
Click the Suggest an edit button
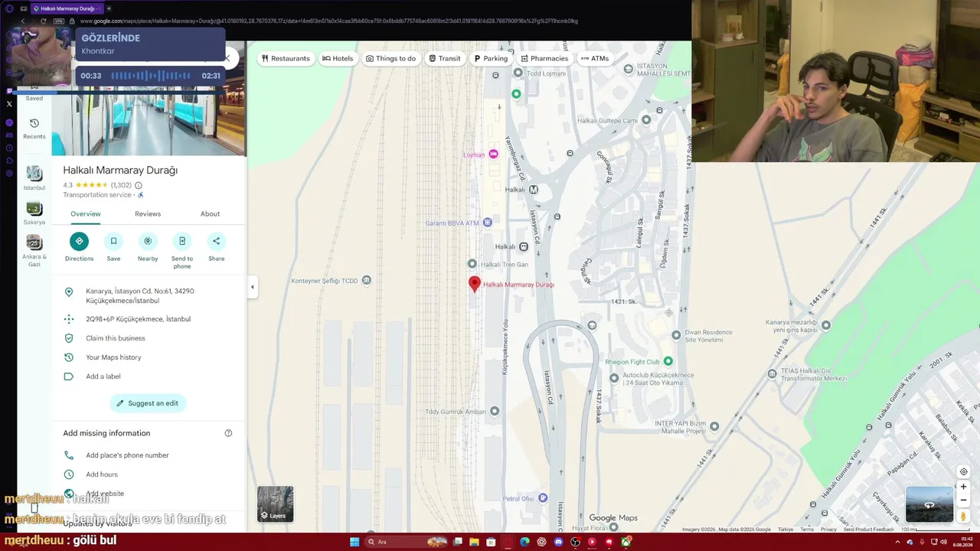148,403
